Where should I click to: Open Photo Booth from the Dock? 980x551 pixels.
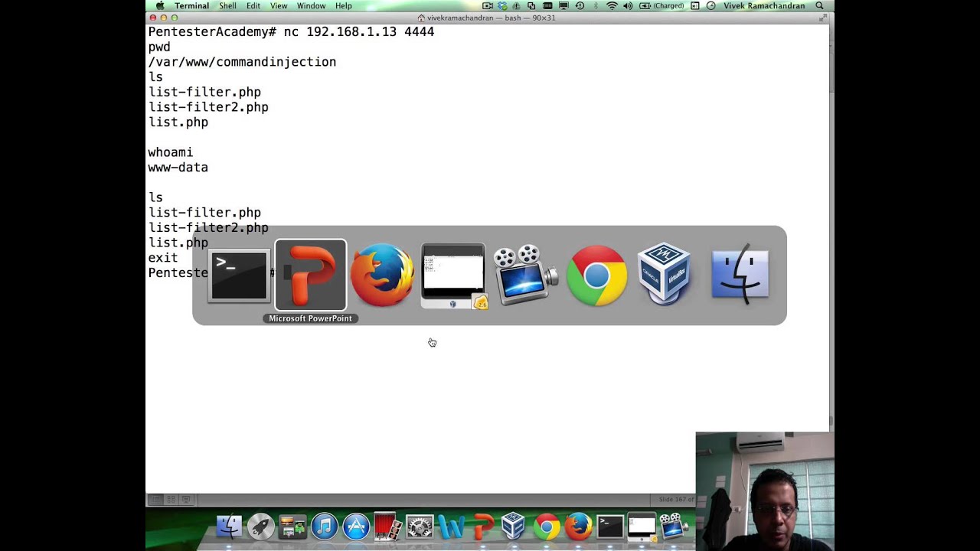click(387, 527)
